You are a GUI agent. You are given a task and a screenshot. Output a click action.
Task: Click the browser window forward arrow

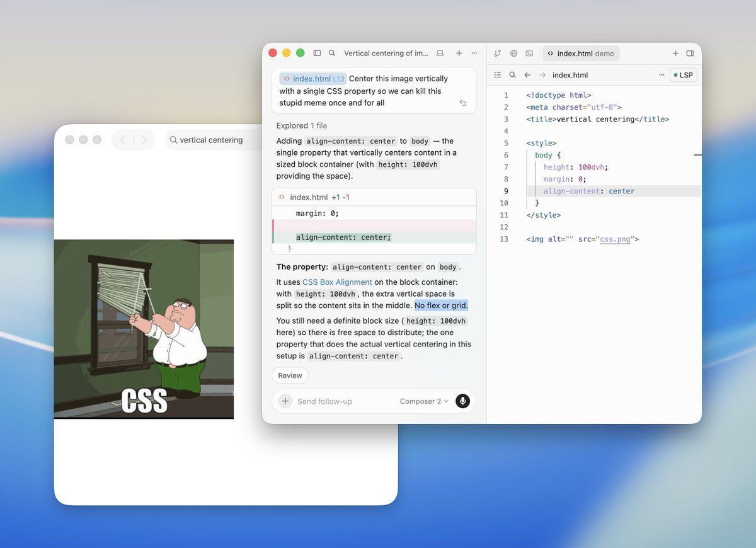pyautogui.click(x=144, y=140)
